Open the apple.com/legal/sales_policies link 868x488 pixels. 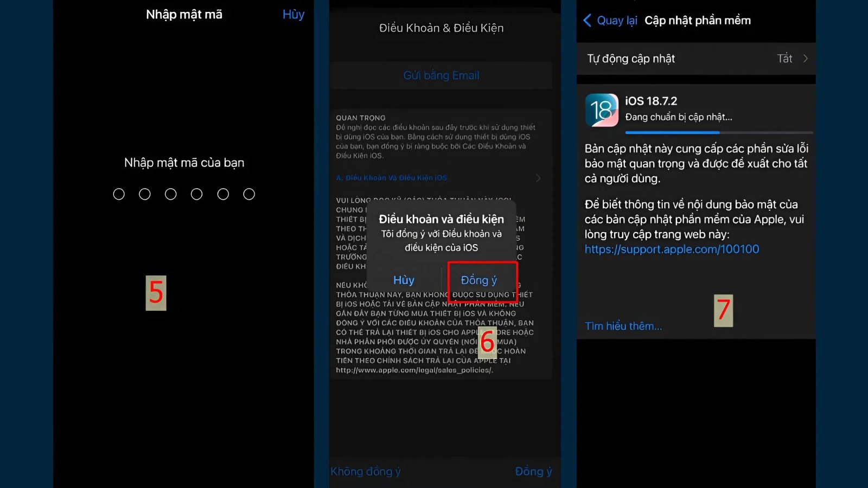point(414,370)
